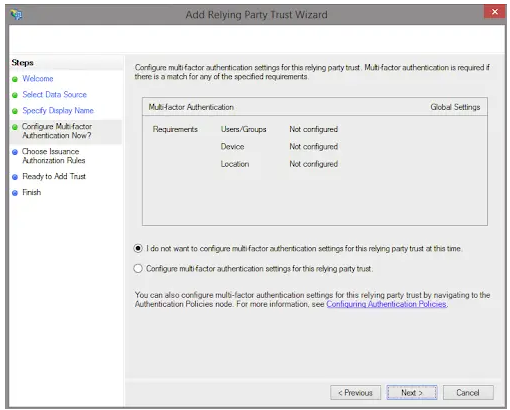Click the wizard icon in title bar
The height and width of the screenshot is (410, 510).
(16, 14)
